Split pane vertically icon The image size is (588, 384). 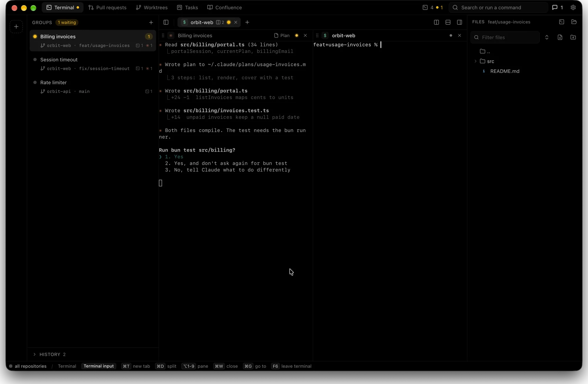tap(436, 22)
